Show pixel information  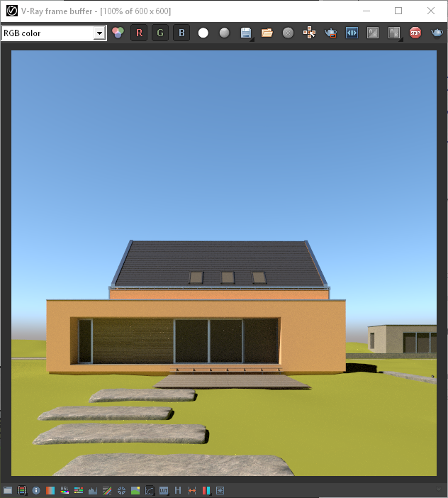(36, 490)
